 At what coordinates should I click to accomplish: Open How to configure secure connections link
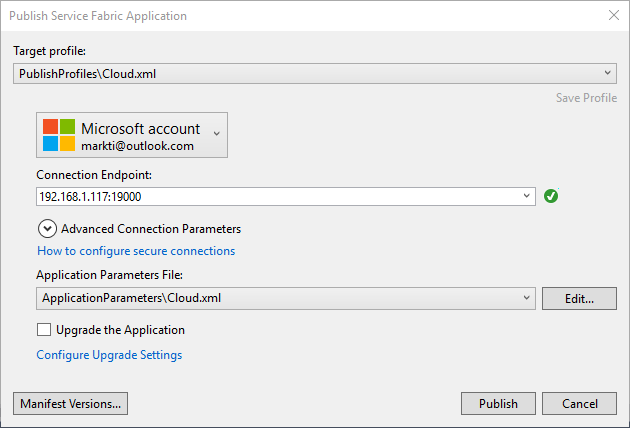tap(136, 251)
